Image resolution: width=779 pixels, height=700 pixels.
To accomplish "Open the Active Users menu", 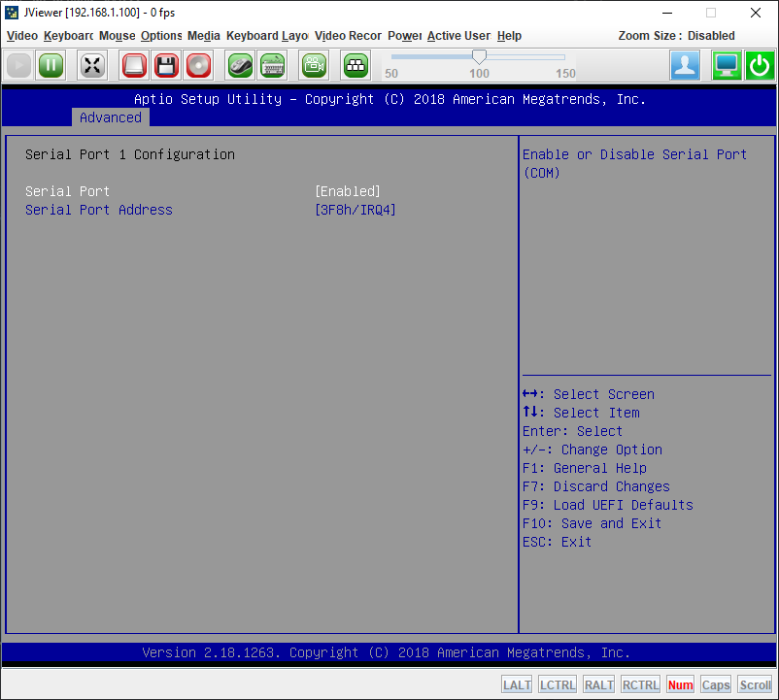I will [458, 36].
